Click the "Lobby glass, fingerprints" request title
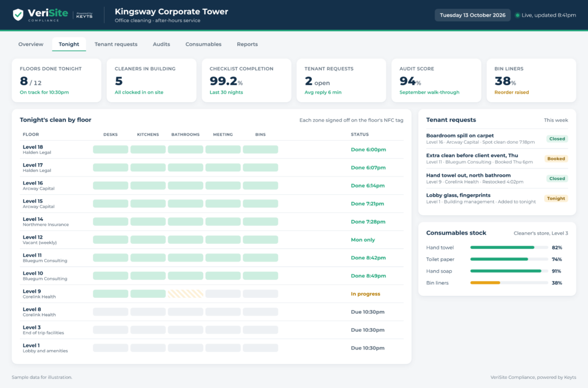588x388 pixels. click(458, 195)
